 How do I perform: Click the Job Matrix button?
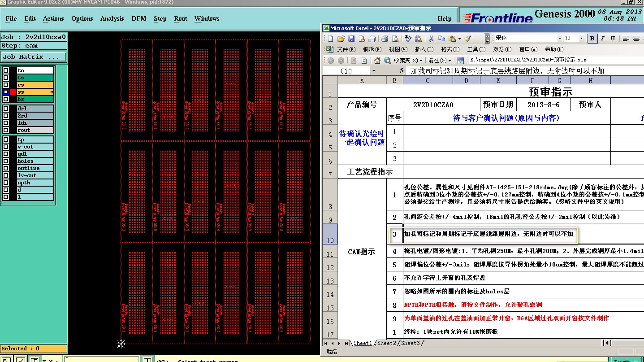[x=34, y=57]
